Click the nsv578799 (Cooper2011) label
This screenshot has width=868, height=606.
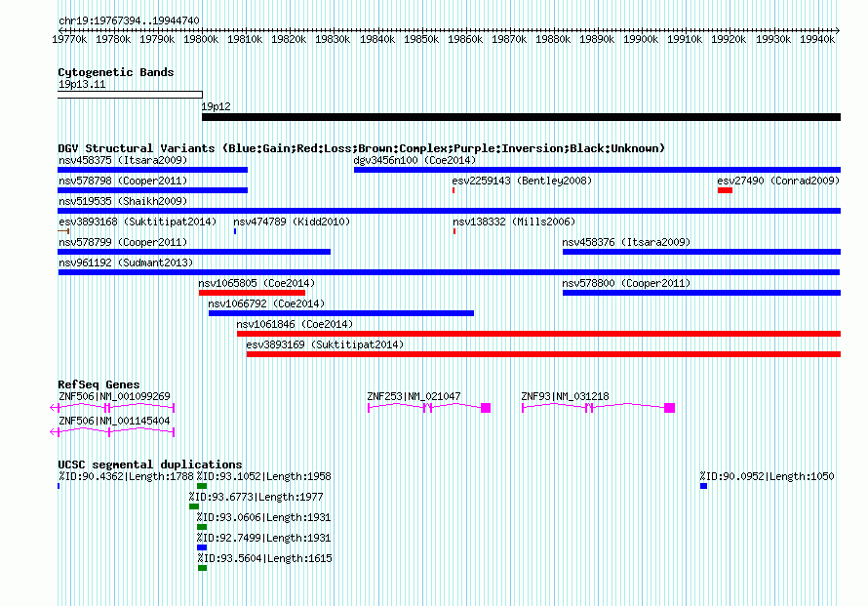123,242
